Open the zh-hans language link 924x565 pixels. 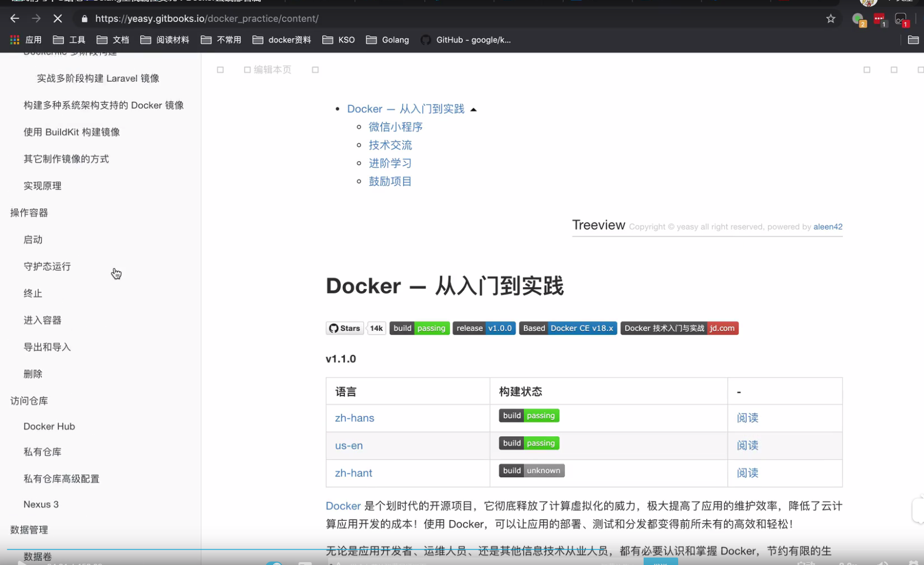click(355, 418)
